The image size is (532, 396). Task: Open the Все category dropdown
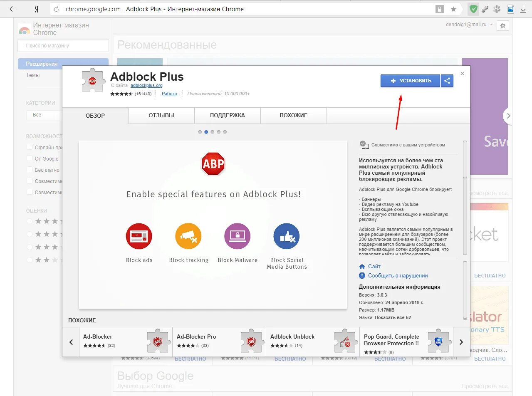[44, 115]
